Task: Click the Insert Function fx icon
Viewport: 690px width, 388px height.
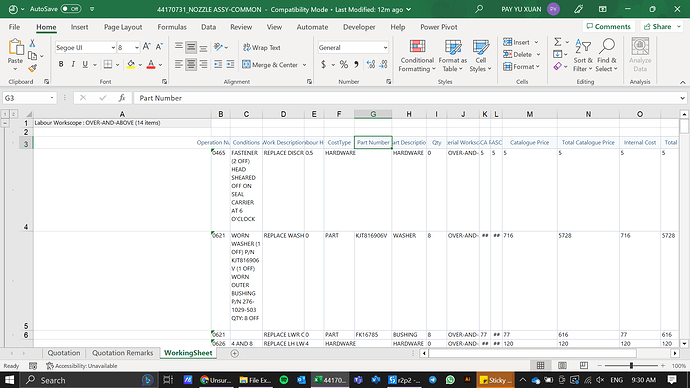Action: (122, 98)
